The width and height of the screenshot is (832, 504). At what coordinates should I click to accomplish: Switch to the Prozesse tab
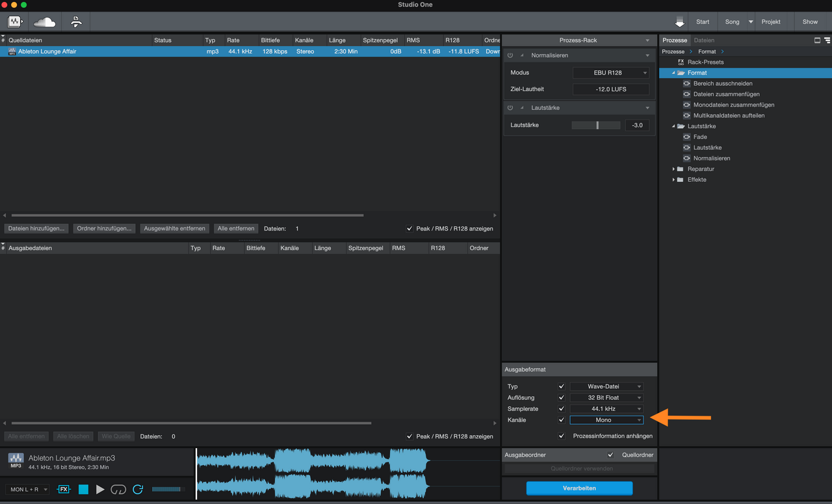tap(675, 40)
